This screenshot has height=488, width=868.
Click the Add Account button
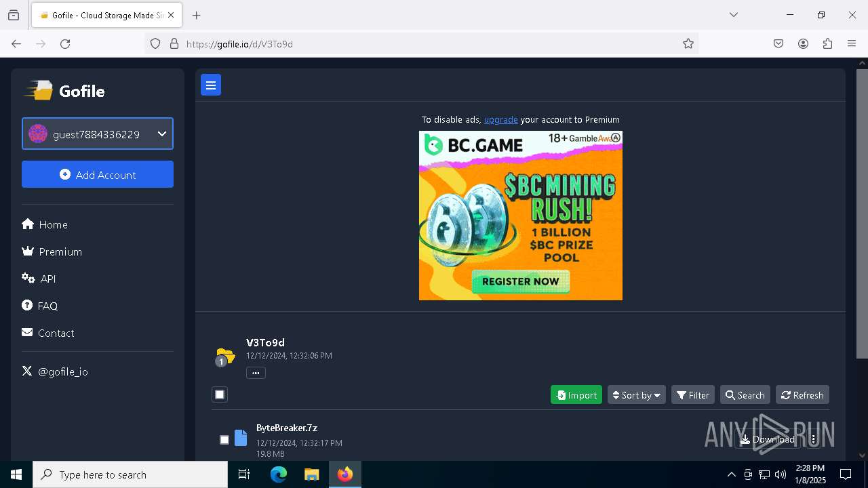click(98, 174)
